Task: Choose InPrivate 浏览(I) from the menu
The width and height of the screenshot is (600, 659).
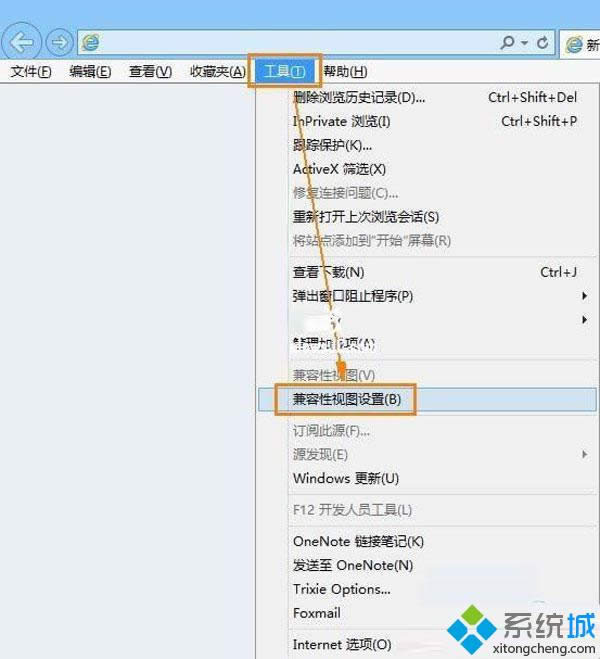Action: pos(427,121)
